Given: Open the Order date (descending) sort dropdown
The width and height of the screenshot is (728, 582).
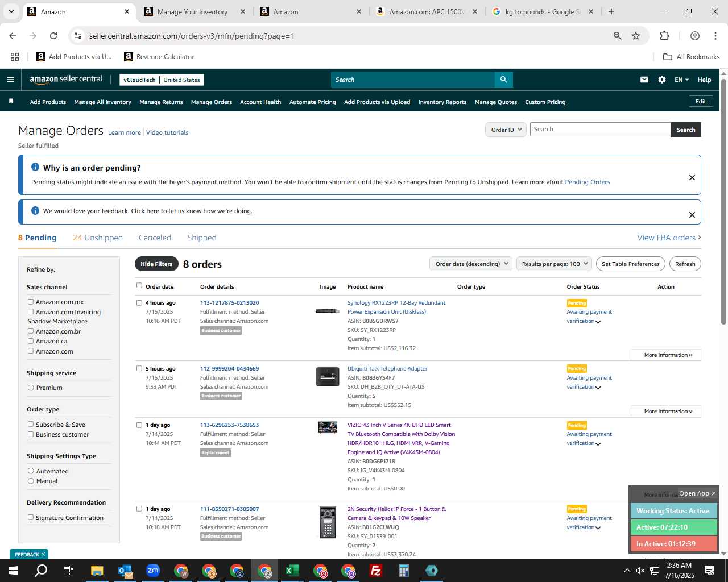Looking at the screenshot, I should pos(470,264).
